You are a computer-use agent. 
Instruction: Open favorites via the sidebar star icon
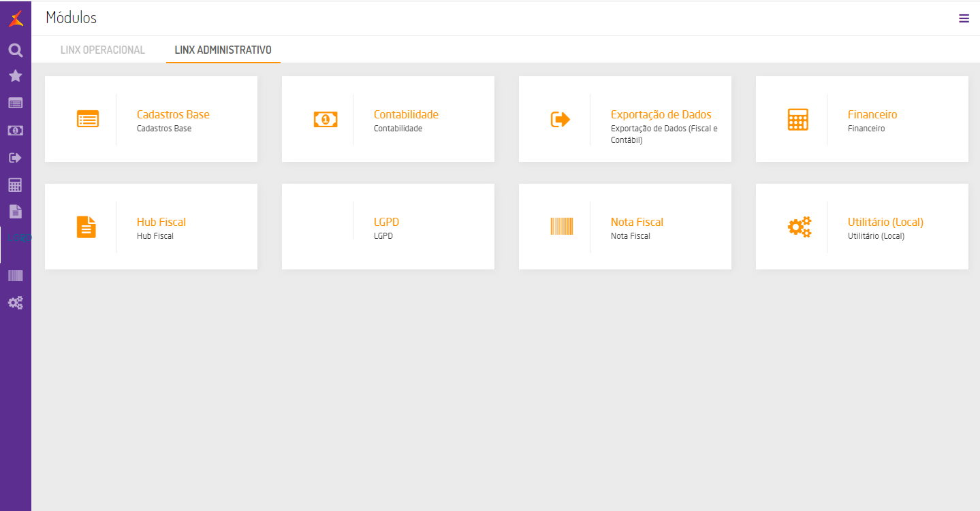pyautogui.click(x=16, y=76)
